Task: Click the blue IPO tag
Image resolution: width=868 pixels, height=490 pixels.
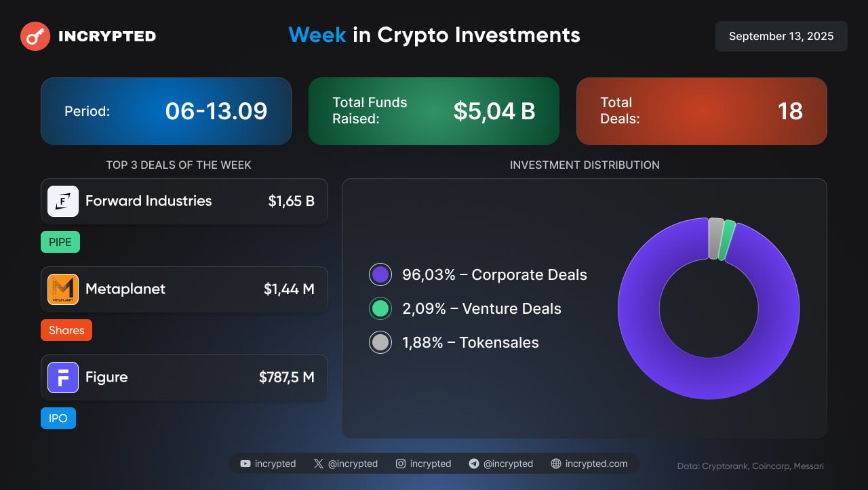Action: (x=58, y=418)
